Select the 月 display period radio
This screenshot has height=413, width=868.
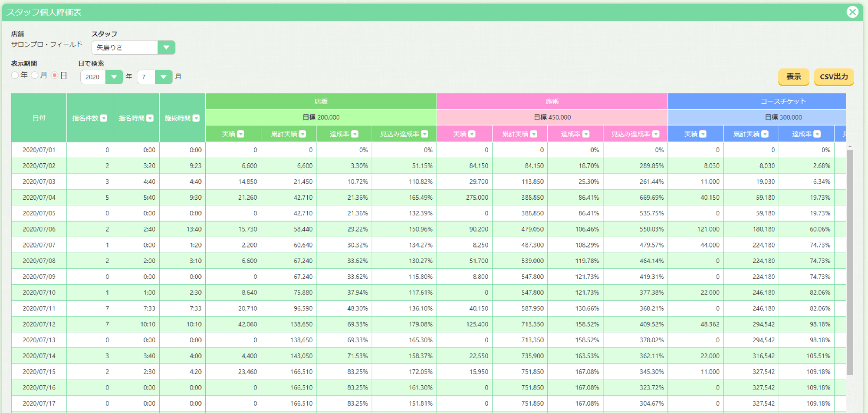35,75
